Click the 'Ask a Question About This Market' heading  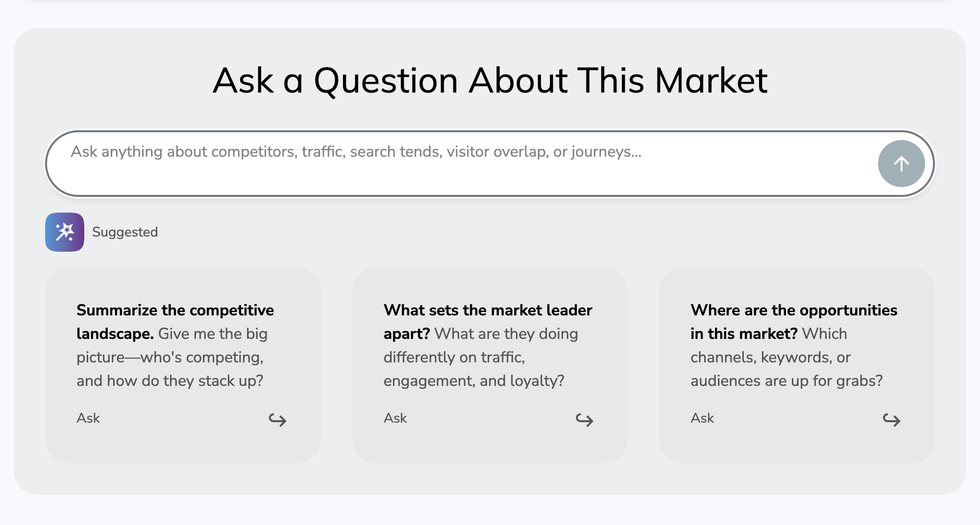tap(490, 81)
